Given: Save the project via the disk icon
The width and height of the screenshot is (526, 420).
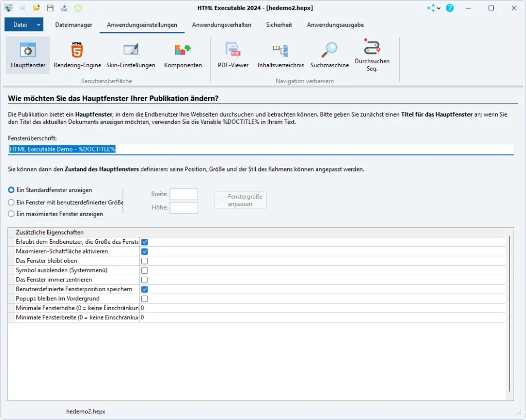Looking at the screenshot, I should pos(49,8).
